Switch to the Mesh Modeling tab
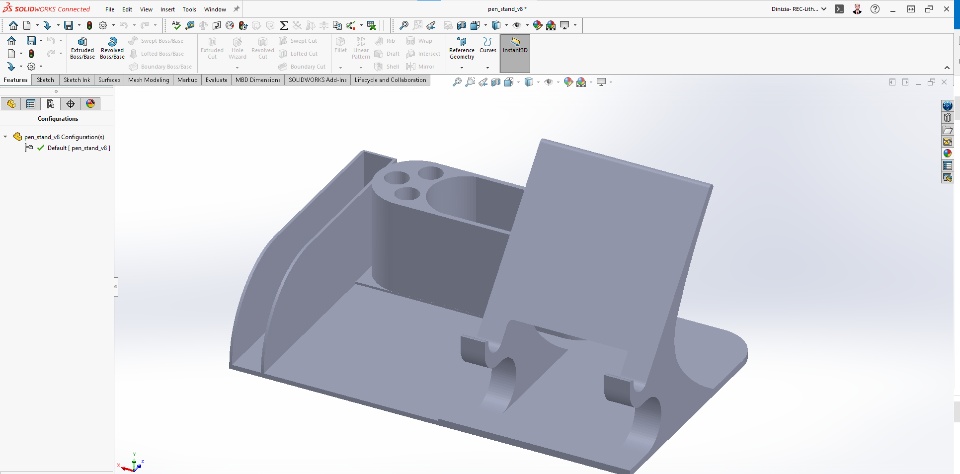Viewport: 960px width, 474px height. click(149, 80)
